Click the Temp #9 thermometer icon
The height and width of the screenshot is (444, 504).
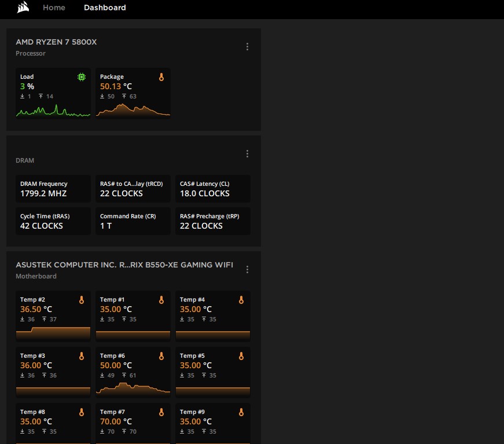tap(241, 412)
